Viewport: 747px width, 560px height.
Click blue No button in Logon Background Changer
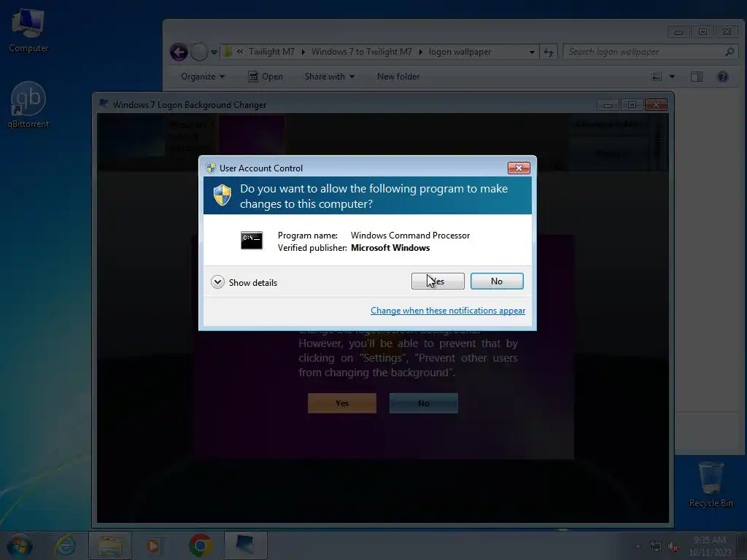point(424,402)
